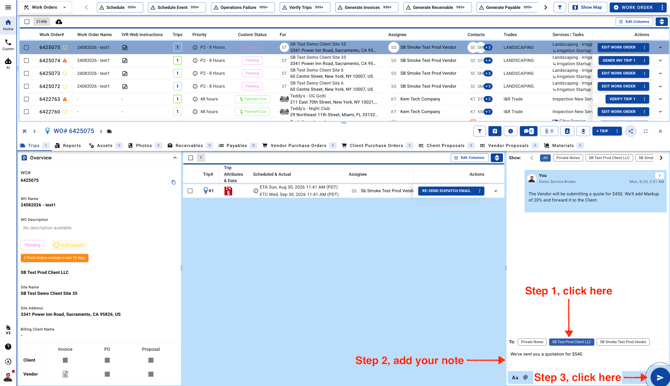Open the user profile icon in sidebar
This screenshot has width=670, height=386.
8,377
